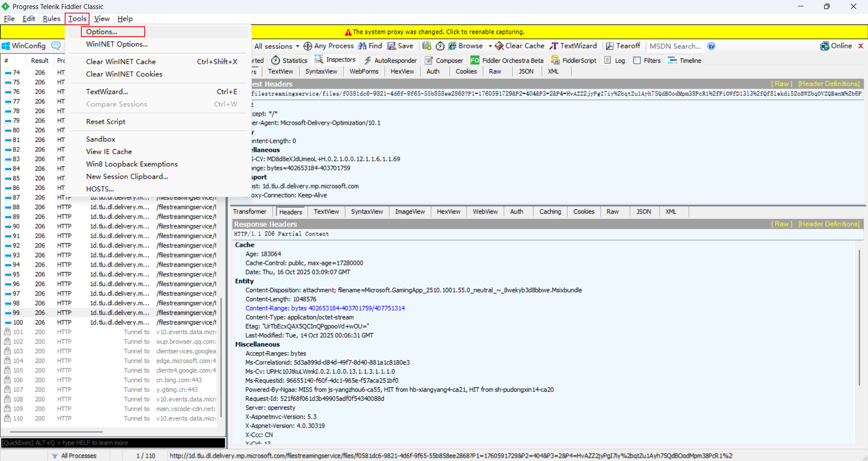Open the View menu

coord(102,19)
